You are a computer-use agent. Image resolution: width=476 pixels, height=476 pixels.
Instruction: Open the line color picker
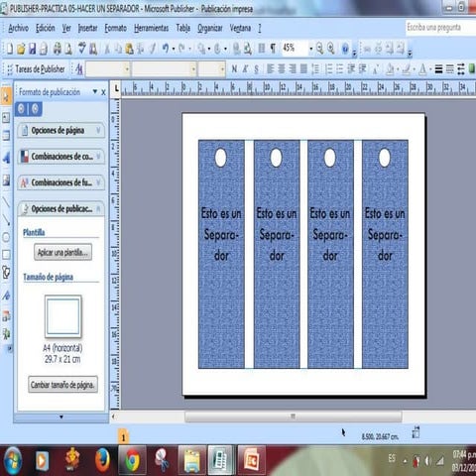(407, 69)
